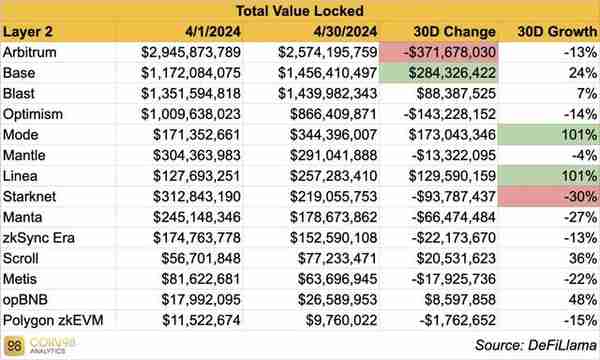The image size is (600, 360).
Task: Click Scroll's 4/30/2024 value $77,233,471
Action: (x=337, y=259)
